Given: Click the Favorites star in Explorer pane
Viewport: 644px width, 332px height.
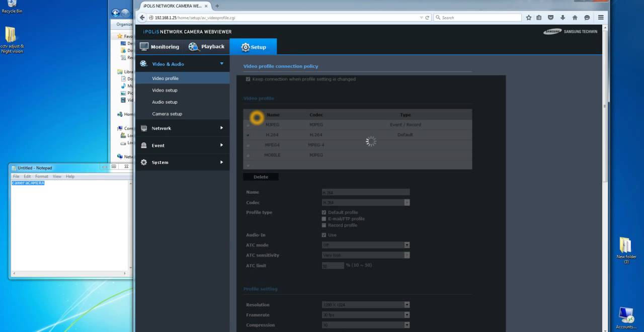Looking at the screenshot, I should 120,36.
